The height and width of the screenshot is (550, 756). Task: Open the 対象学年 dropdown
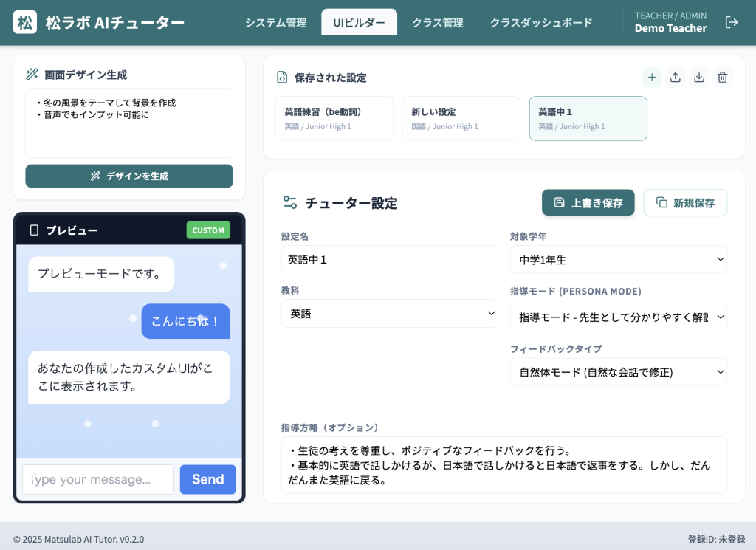[618, 260]
